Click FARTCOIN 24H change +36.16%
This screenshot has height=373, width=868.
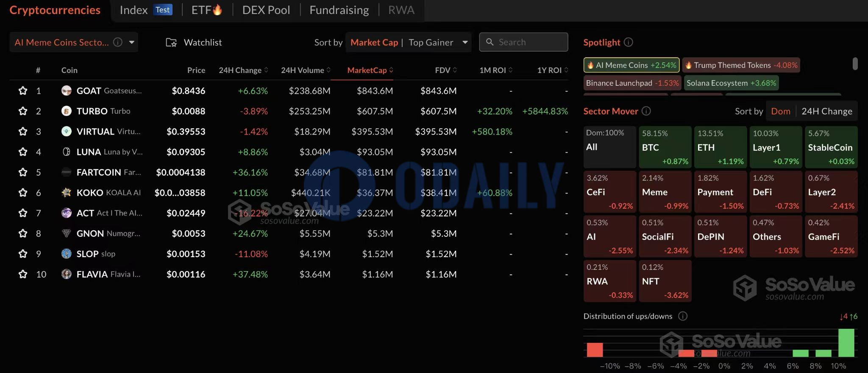(x=250, y=172)
